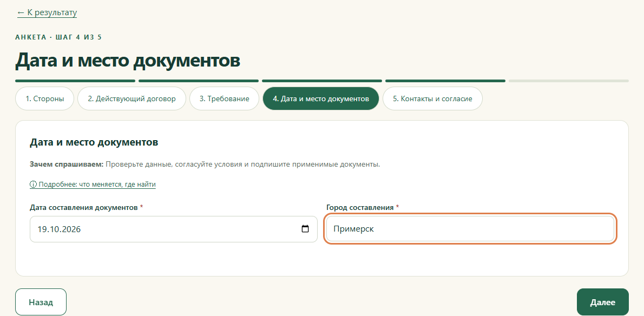Click the 'Зачем спрашиваем' explanation text
The height and width of the screenshot is (316, 644).
[205, 164]
